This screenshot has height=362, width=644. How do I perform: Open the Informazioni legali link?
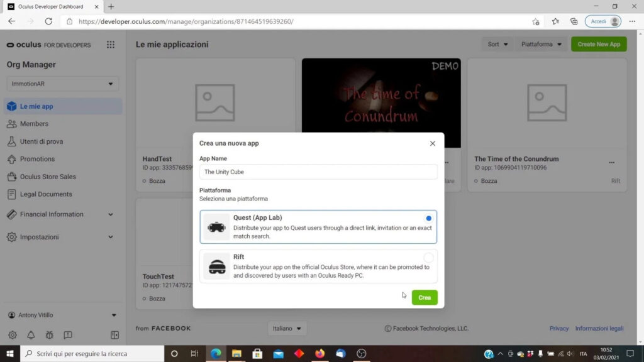pos(599,328)
